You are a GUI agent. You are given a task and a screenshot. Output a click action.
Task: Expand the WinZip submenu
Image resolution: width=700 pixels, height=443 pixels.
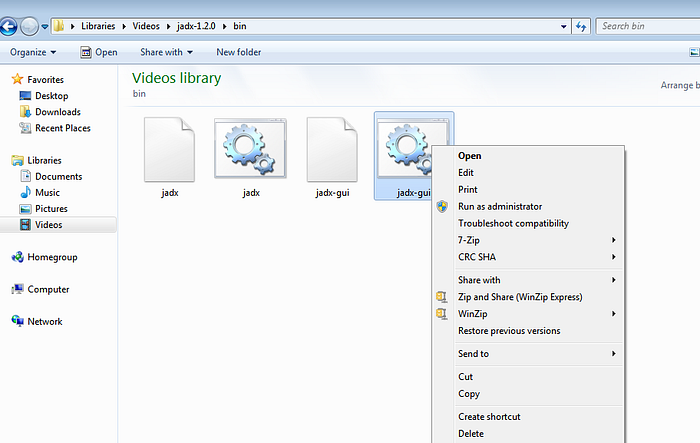tap(528, 314)
